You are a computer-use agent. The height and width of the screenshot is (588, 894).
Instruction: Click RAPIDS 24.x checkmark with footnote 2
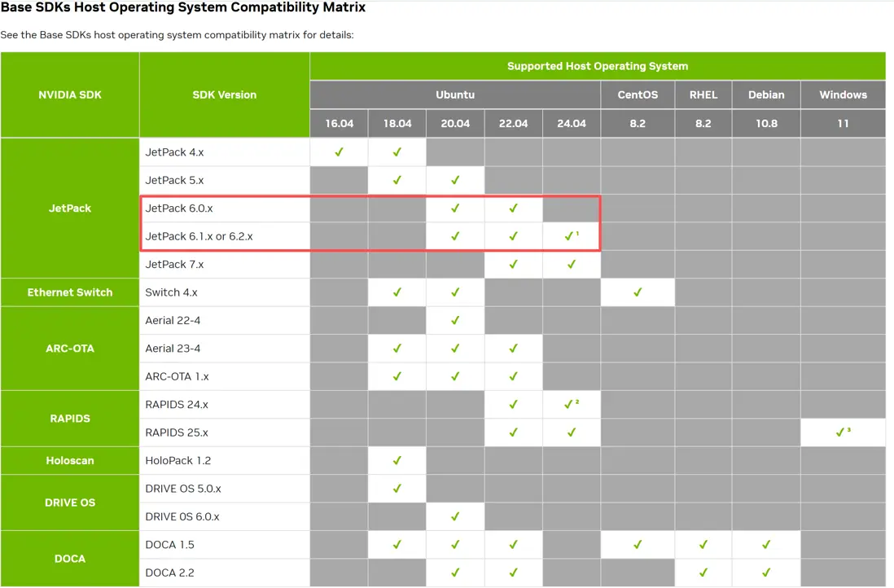(x=572, y=405)
